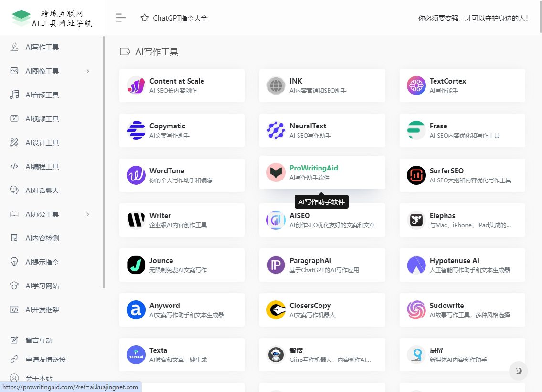Click the INK globe icon
This screenshot has width=542, height=392.
tap(276, 85)
